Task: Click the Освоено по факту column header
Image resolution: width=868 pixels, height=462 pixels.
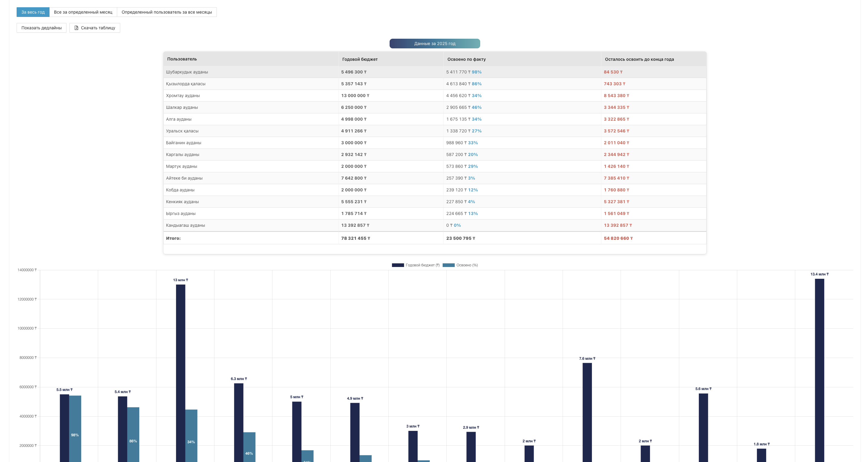Action: point(466,59)
